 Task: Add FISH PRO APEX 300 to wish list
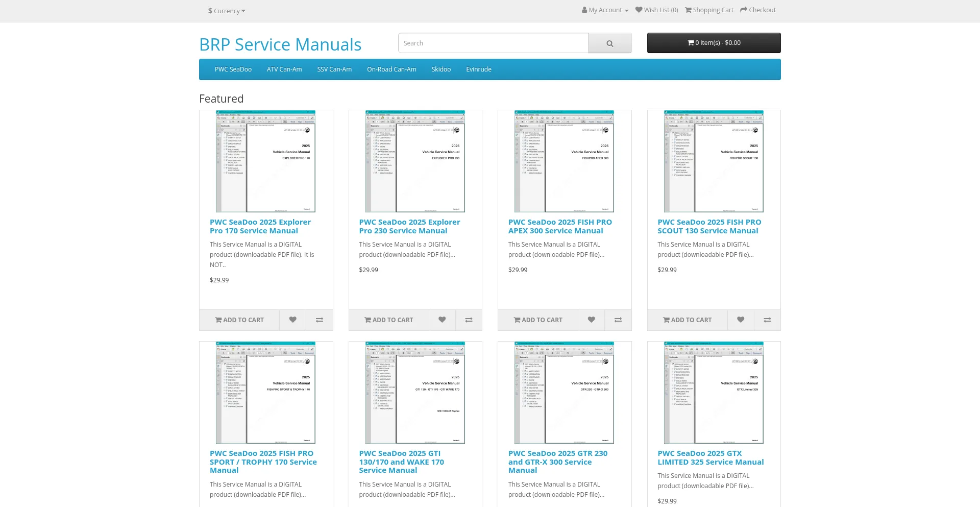pyautogui.click(x=591, y=320)
